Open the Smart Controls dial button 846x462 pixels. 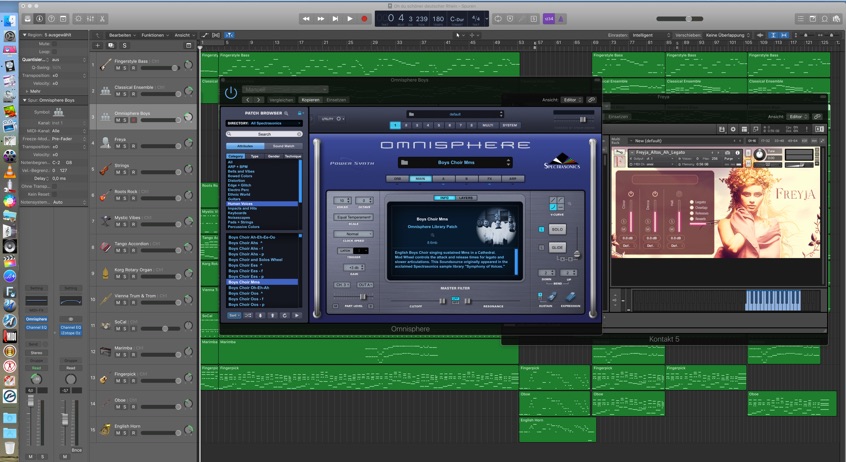click(78, 18)
